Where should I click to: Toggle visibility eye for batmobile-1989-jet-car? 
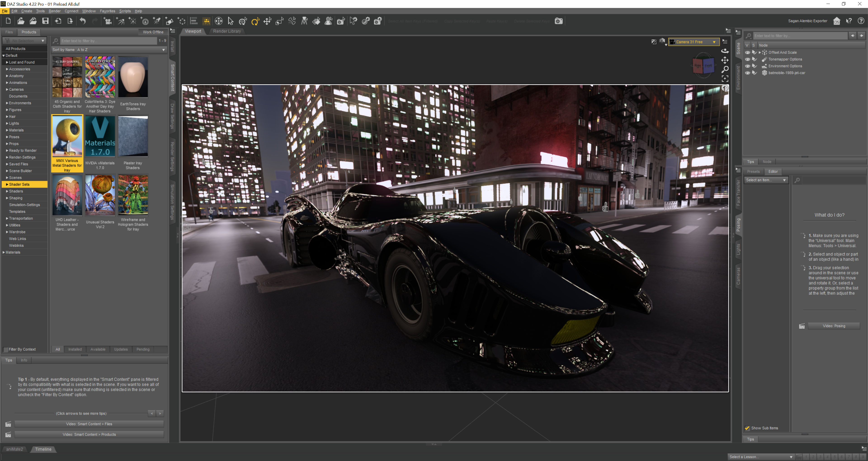(x=747, y=73)
